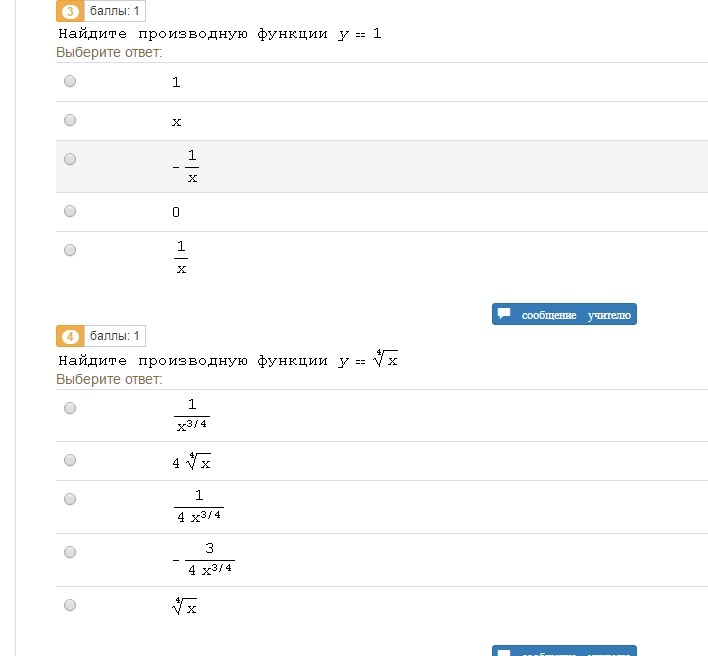Click the 1/x formula in last row of question 3
The width and height of the screenshot is (708, 656).
coord(181,257)
